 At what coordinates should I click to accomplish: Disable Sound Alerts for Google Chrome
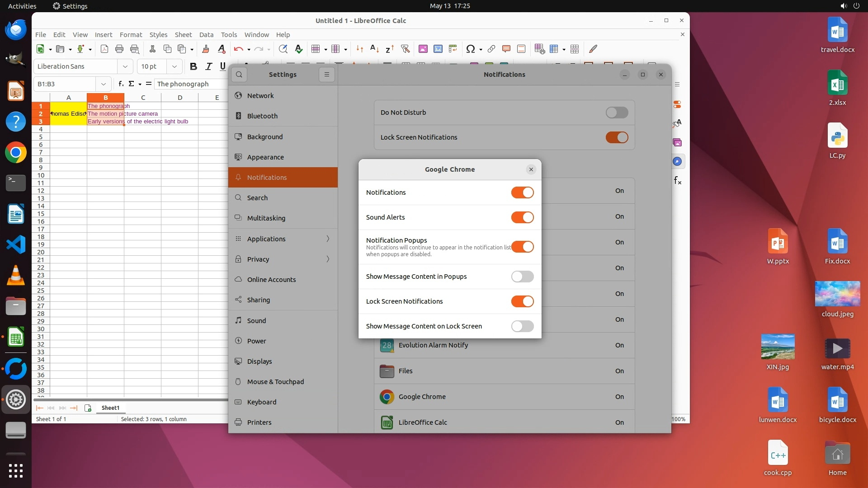pos(522,217)
